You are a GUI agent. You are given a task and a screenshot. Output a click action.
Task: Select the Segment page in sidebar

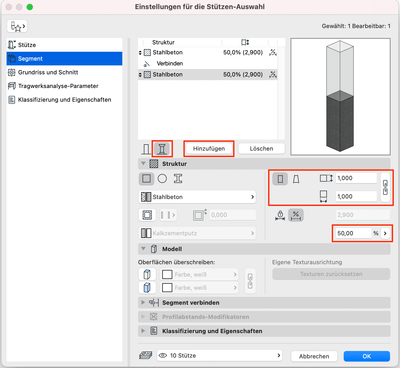[64, 59]
